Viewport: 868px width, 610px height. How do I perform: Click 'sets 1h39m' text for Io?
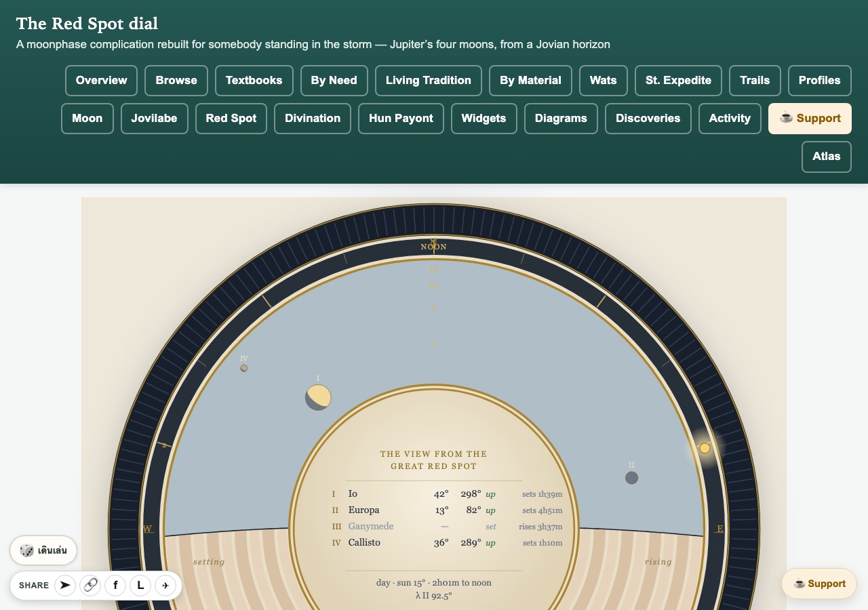[542, 494]
